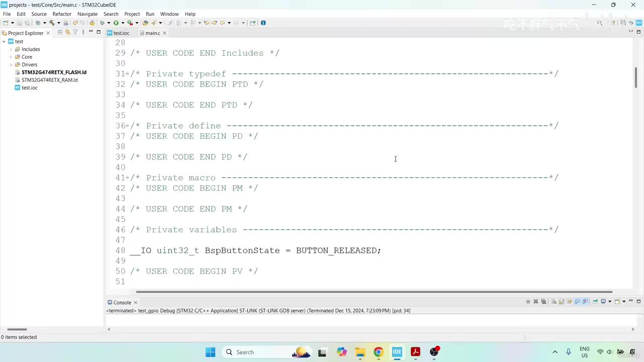Screen dimensions: 644x362
Task: Click the Debug bug toolbar icon
Action: [102, 23]
